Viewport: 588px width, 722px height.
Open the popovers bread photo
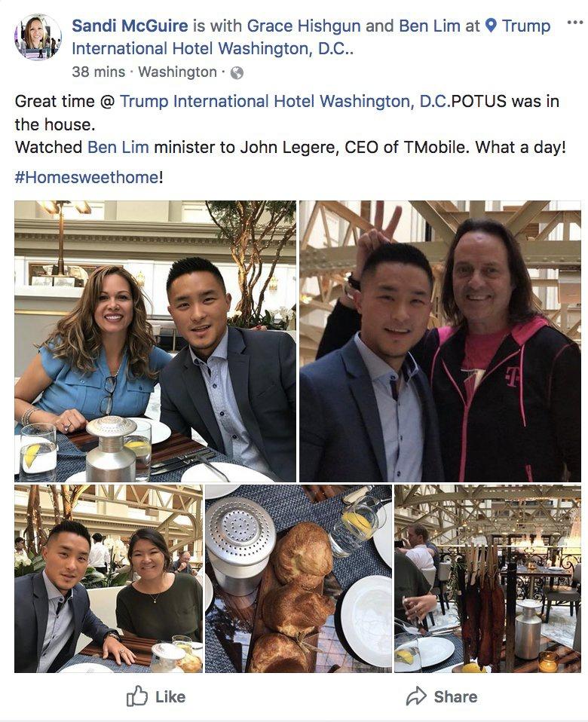[299, 579]
